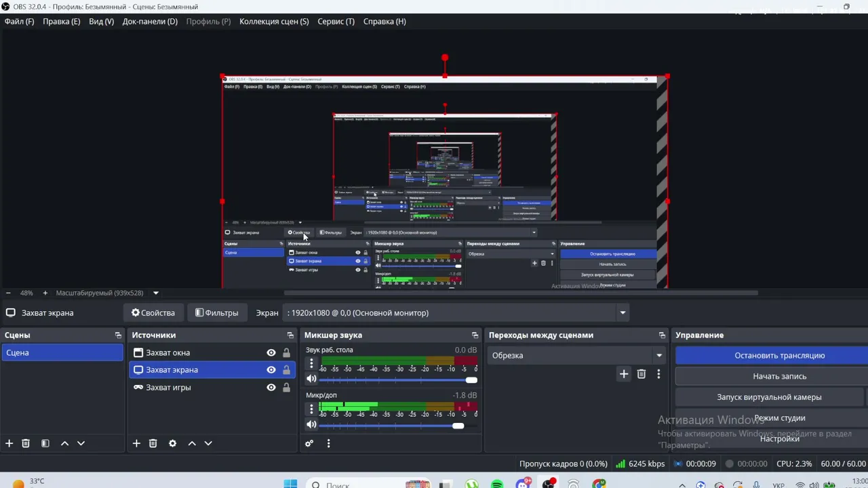Open scene filters icon in Сцены panel
Viewport: 868px width, 488px height.
click(x=45, y=443)
